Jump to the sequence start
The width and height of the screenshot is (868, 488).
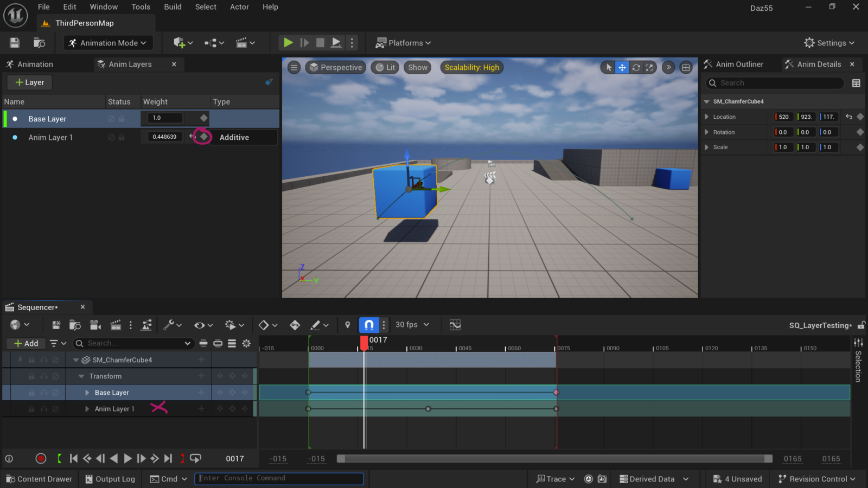click(74, 459)
